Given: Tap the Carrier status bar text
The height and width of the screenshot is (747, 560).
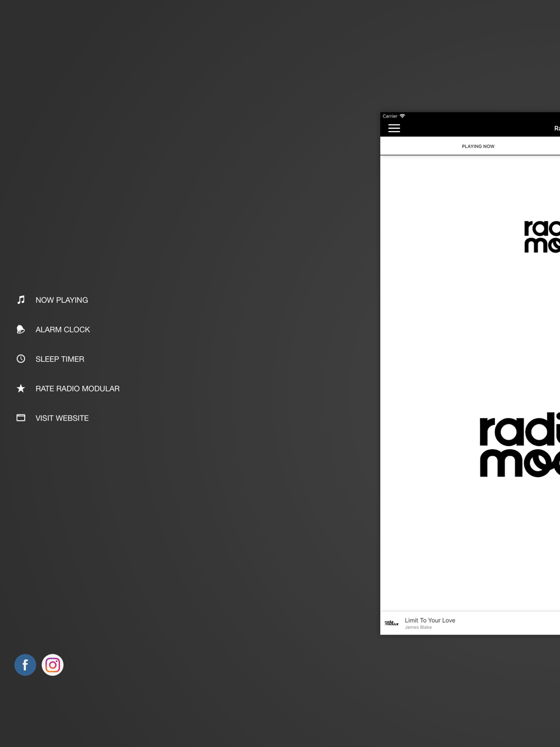Looking at the screenshot, I should coord(390,116).
